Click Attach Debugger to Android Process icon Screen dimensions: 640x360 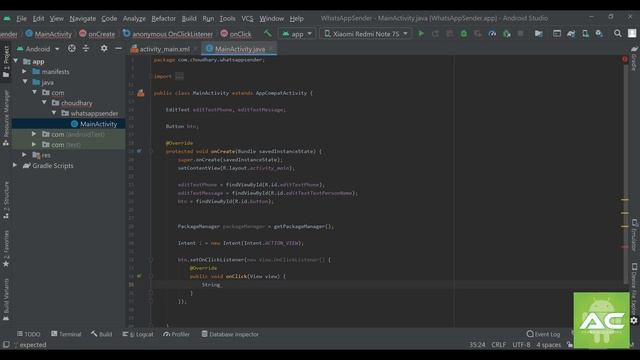coord(507,33)
